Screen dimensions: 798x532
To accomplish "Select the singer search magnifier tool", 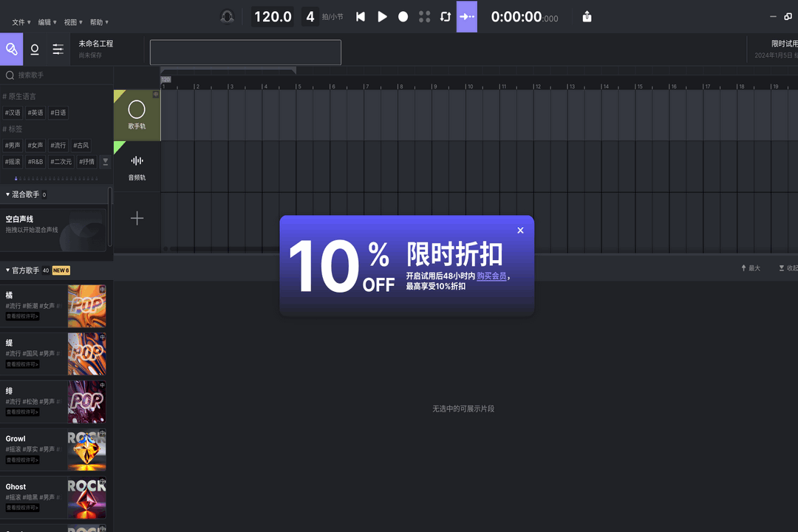I will point(11,49).
